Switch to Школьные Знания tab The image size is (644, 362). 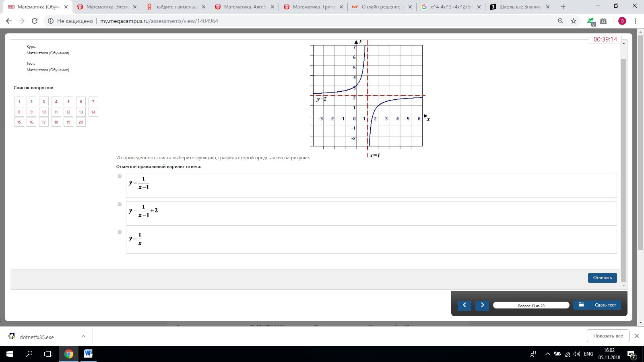[x=520, y=7]
